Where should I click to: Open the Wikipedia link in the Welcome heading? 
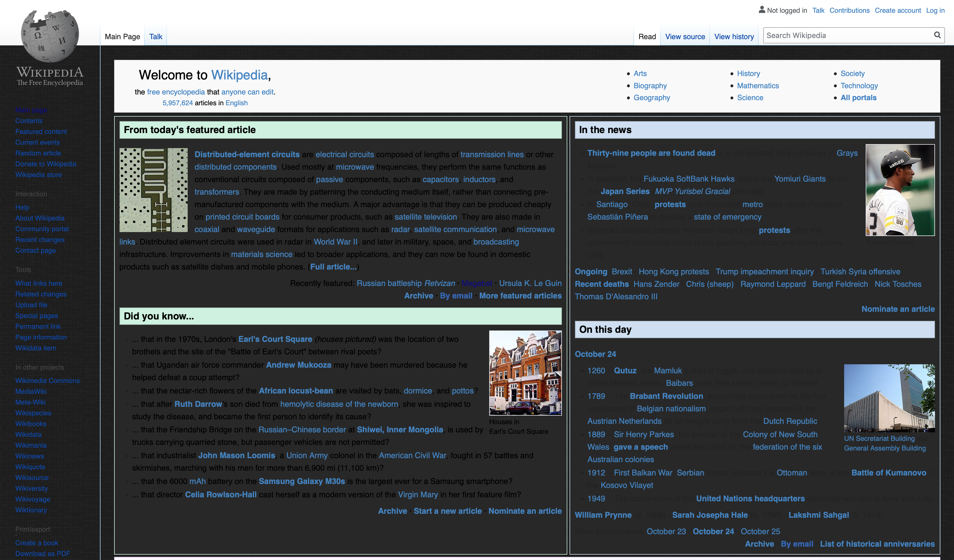click(239, 75)
